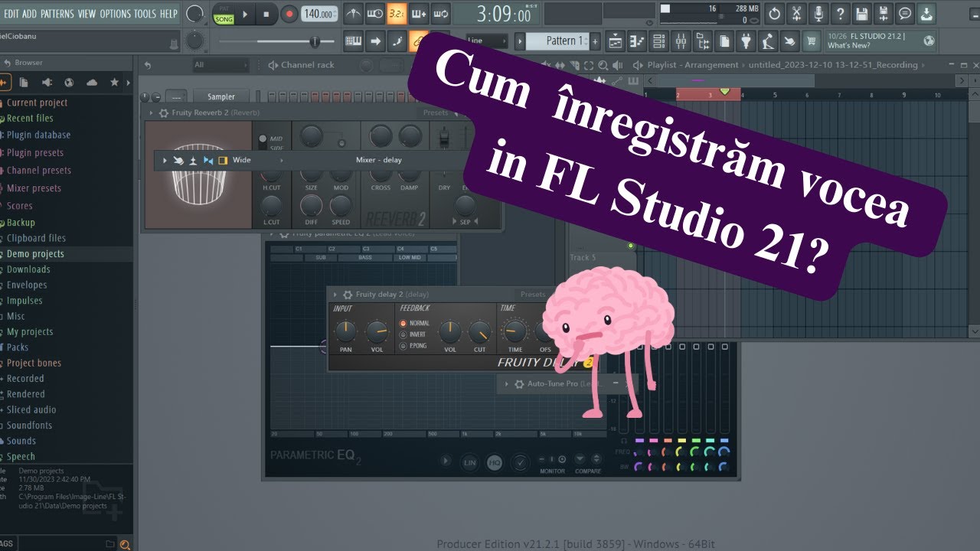980x551 pixels.
Task: Open the TOOLS menu
Action: [x=145, y=14]
